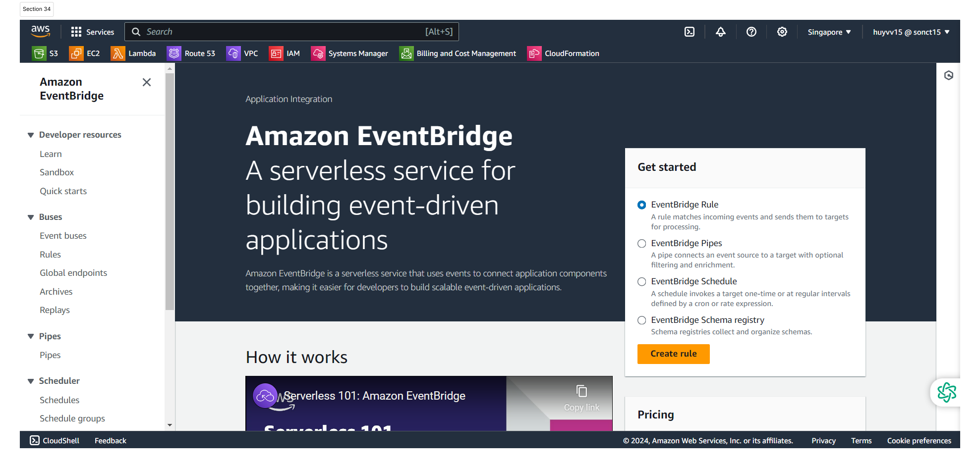Collapse the Developer resources section
980x468 pixels.
click(31, 135)
